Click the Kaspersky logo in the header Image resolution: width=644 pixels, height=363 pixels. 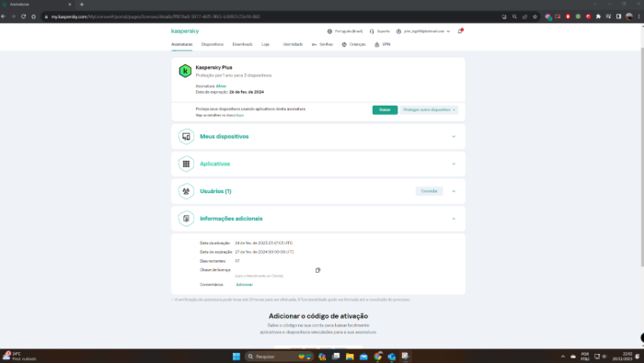click(185, 31)
